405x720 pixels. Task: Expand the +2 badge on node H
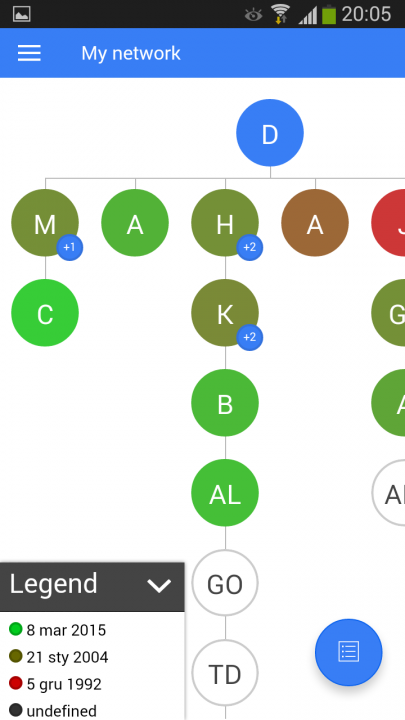[249, 248]
